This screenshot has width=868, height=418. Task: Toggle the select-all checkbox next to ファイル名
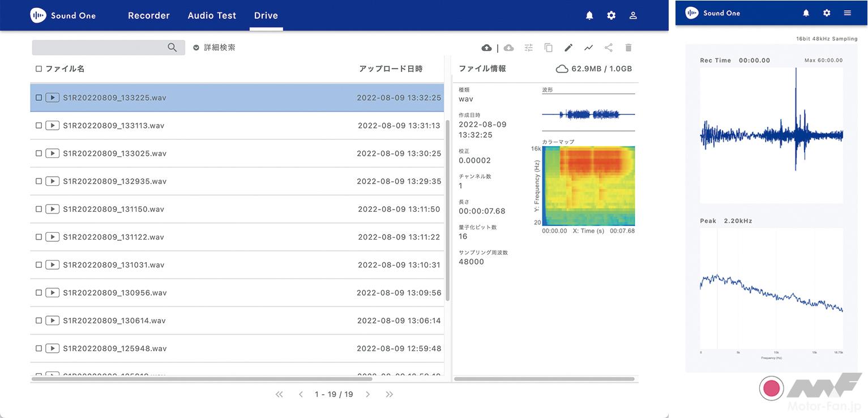39,69
